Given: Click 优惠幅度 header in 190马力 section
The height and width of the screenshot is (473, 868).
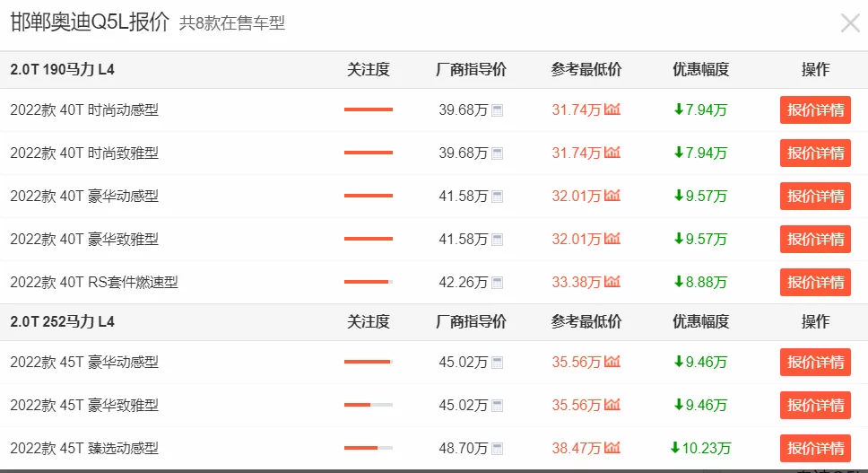Looking at the screenshot, I should (701, 70).
